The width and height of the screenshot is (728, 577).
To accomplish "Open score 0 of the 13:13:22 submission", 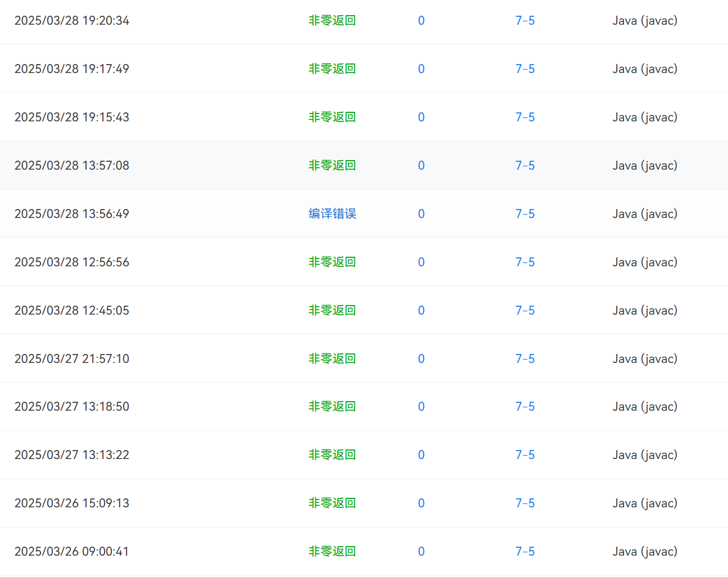I will tap(421, 455).
